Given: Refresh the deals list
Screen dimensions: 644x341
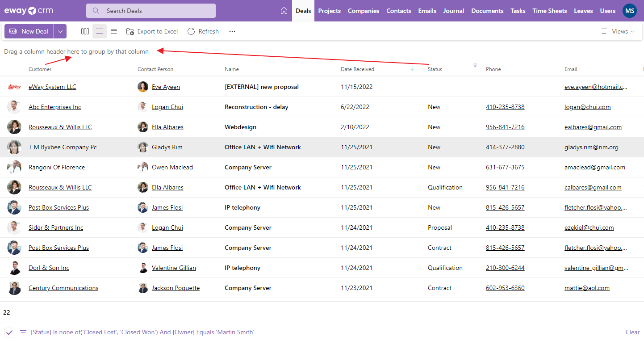Looking at the screenshot, I should pyautogui.click(x=203, y=31).
